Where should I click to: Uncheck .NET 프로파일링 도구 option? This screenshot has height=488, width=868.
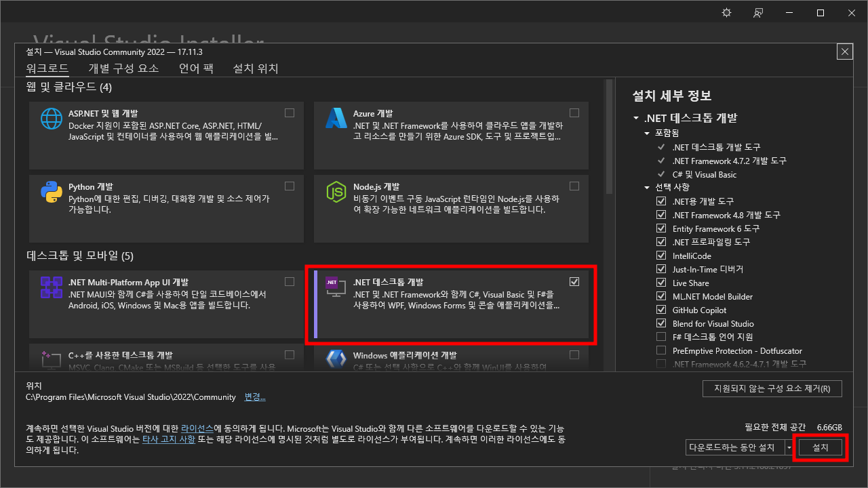(661, 242)
